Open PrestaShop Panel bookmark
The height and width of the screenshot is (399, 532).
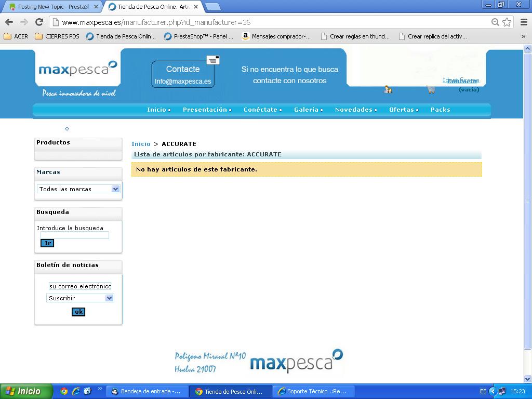click(x=198, y=36)
